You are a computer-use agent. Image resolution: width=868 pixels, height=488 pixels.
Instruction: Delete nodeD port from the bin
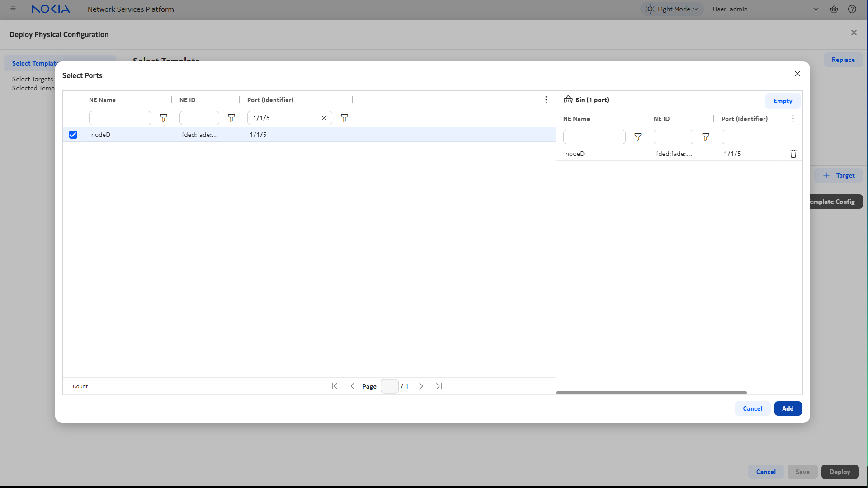[x=793, y=154]
